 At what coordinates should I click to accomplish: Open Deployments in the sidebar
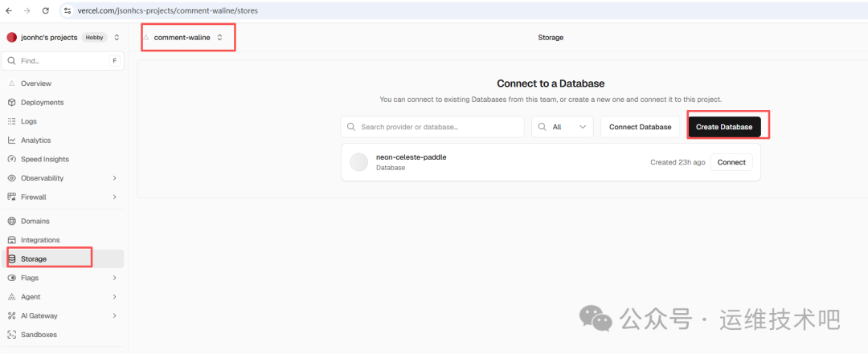point(63,102)
